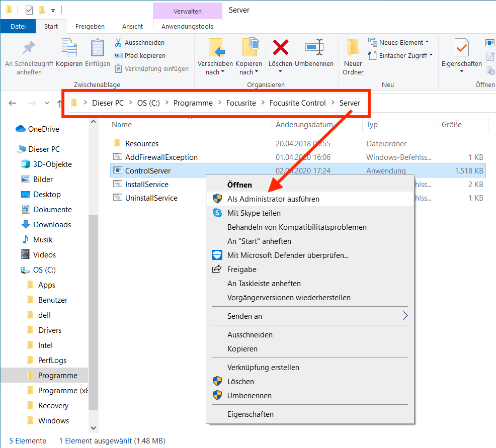Click the Einfügen clipboard icon
The width and height of the screenshot is (496, 448).
[97, 49]
